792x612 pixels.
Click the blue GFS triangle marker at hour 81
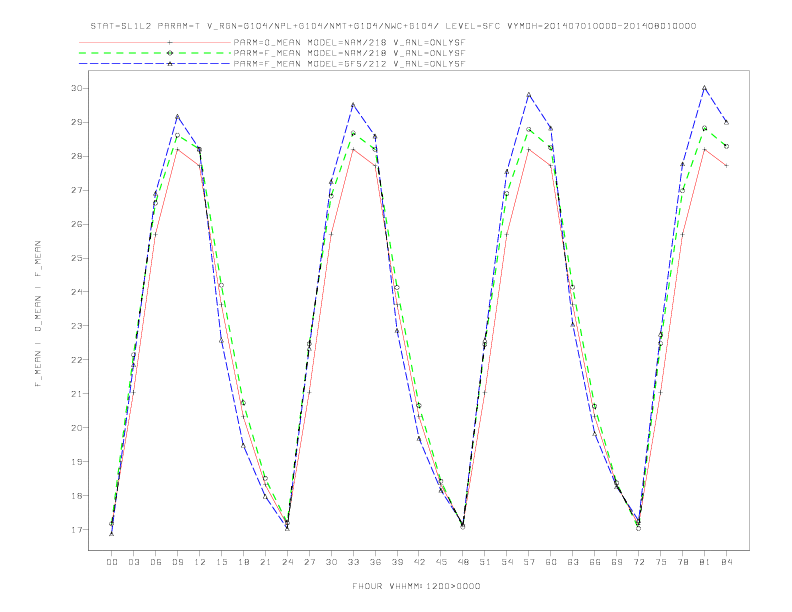[705, 88]
